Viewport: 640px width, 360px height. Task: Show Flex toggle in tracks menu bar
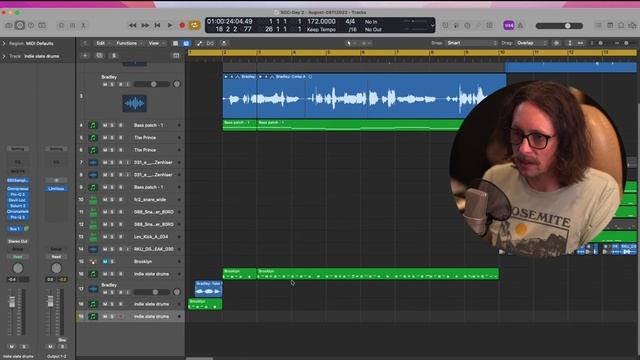point(210,43)
